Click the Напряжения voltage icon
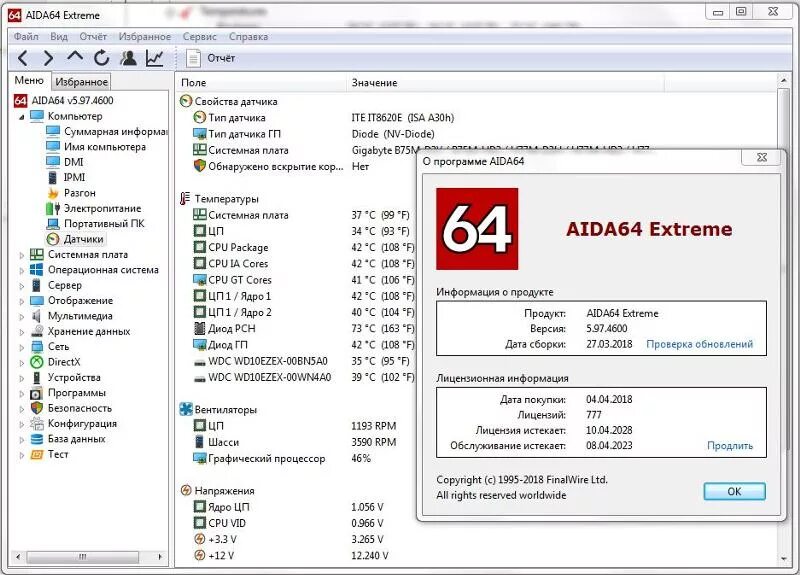Image resolution: width=800 pixels, height=575 pixels. pos(186,490)
